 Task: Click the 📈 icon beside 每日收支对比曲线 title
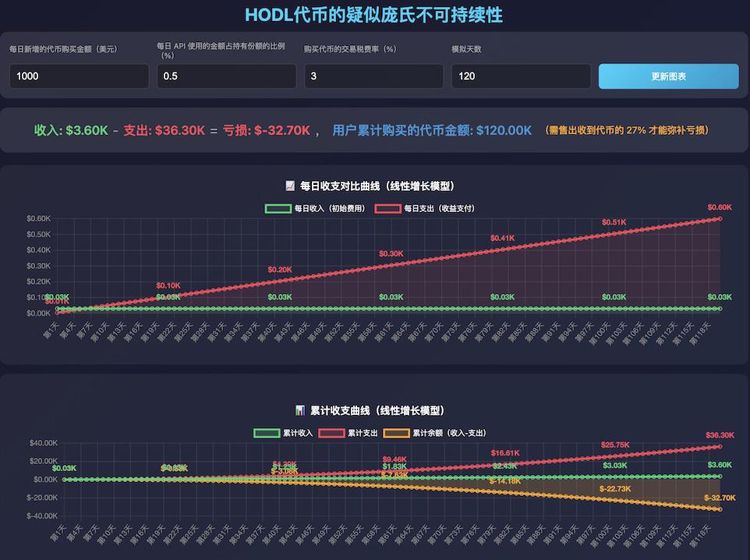coord(290,186)
